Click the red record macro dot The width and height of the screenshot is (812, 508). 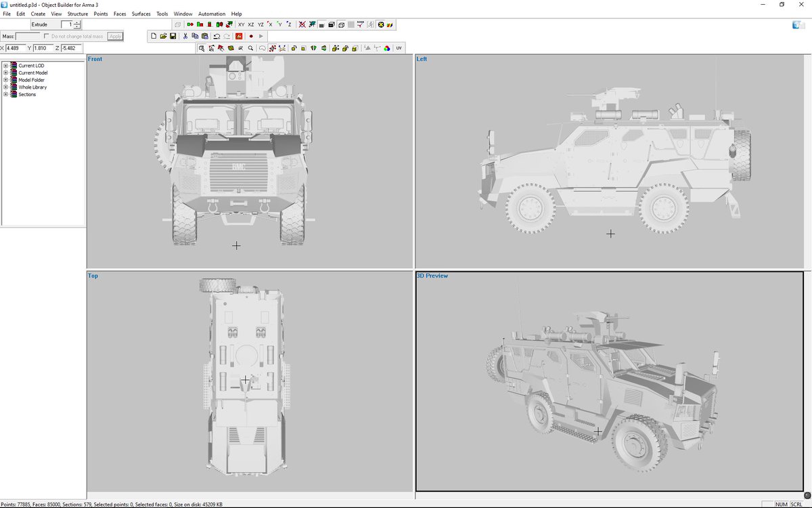[x=251, y=36]
